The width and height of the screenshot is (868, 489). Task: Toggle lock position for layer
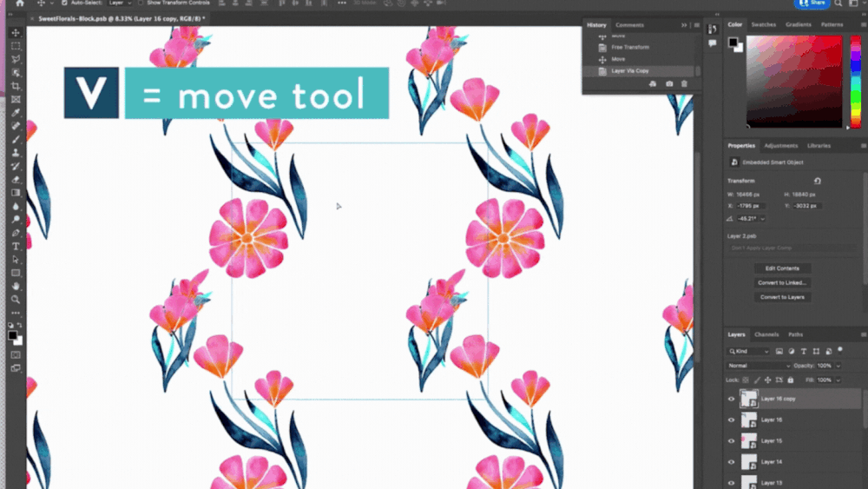click(x=768, y=380)
